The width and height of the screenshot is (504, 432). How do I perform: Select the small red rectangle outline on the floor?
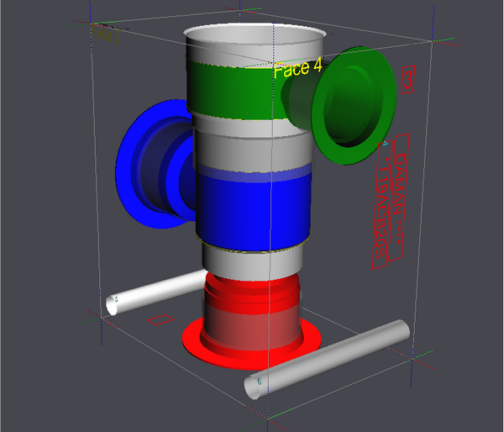coord(160,319)
